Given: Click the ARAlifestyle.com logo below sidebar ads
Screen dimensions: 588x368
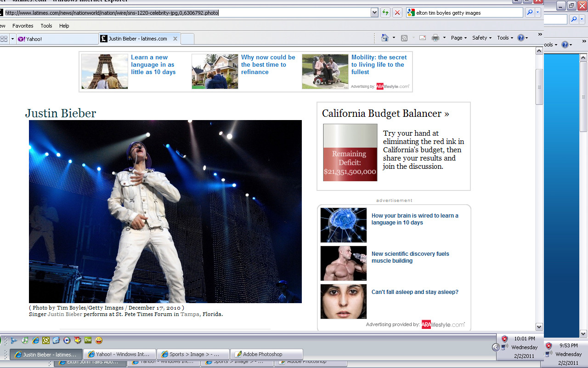Looking at the screenshot, I should pos(443,324).
